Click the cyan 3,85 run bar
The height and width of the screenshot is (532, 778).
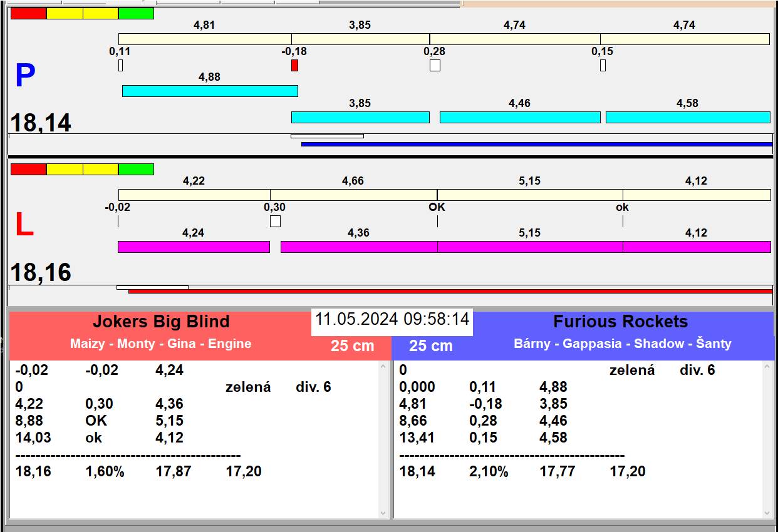tap(360, 117)
